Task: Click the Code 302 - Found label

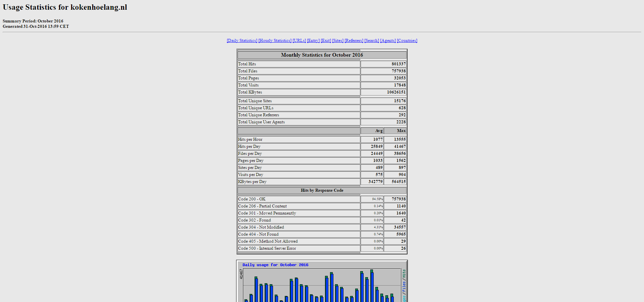Action: coord(254,220)
